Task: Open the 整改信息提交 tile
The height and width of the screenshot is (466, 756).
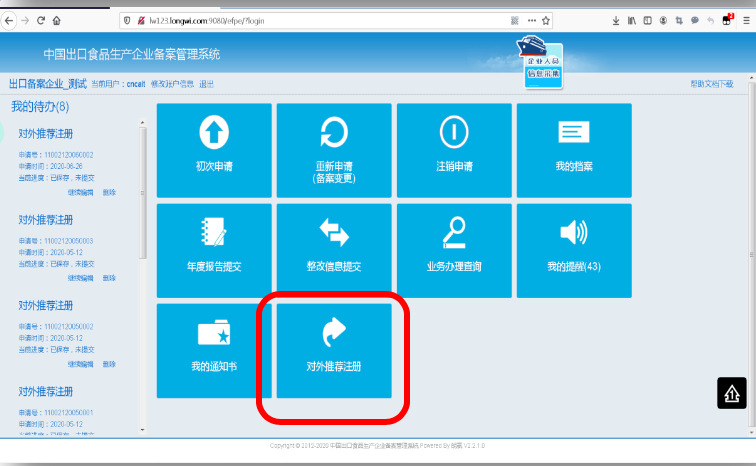Action: 334,250
